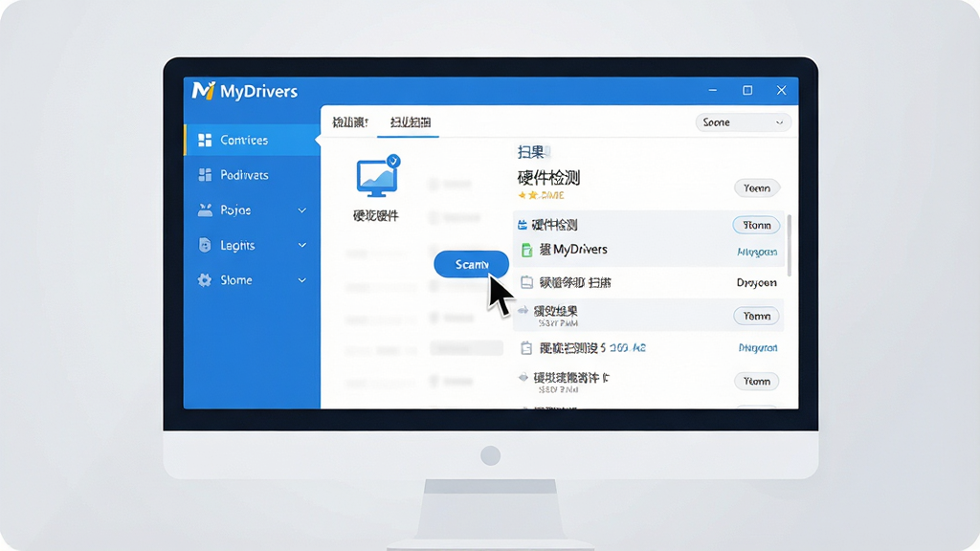Screen dimensions: 980x551
Task: Click the star rating under 硬件检测 heading
Action: point(542,195)
